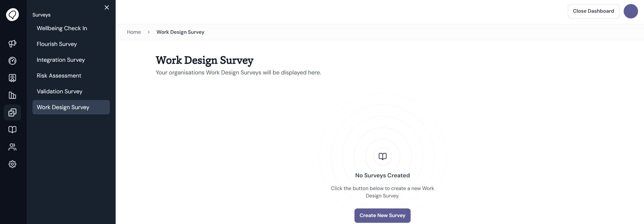Open the bar chart reports icon
644x224 pixels.
click(x=12, y=95)
